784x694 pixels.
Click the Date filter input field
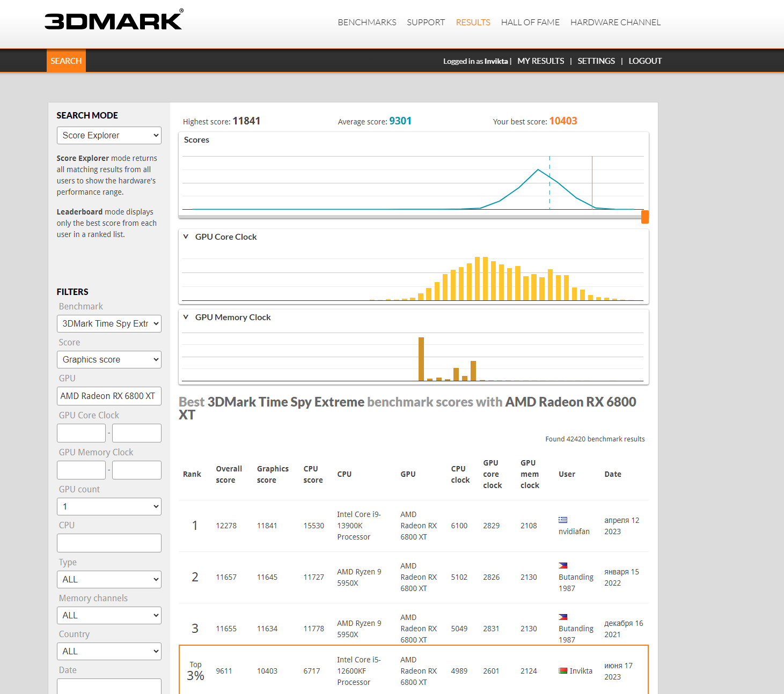109,686
